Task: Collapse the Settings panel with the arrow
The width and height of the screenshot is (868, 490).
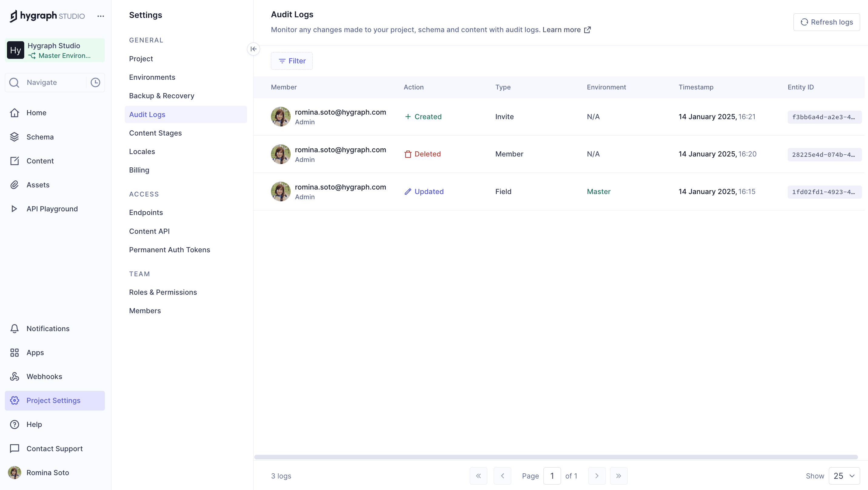Action: (254, 49)
